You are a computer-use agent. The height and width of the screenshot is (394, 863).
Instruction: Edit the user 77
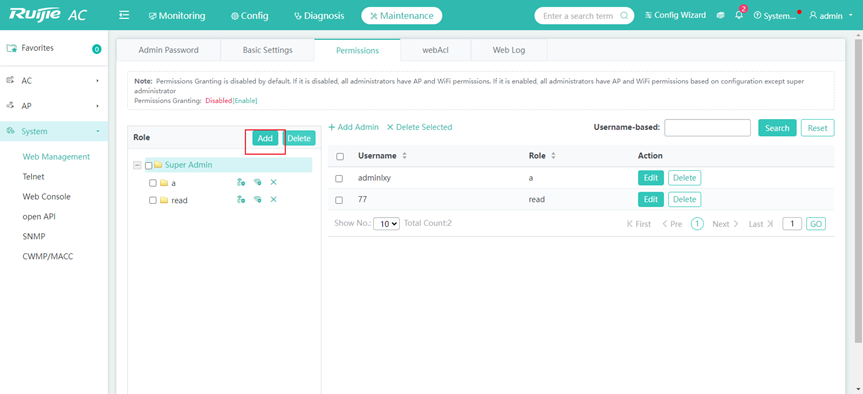[x=651, y=199]
